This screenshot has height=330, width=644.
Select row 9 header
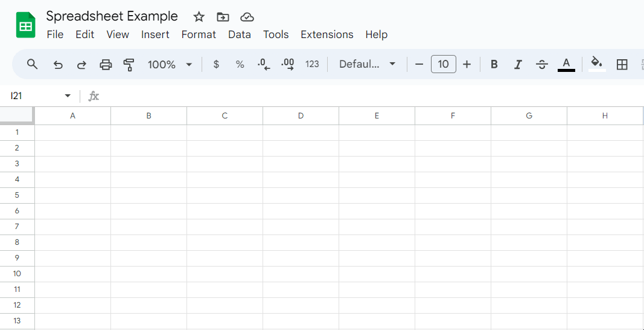pyautogui.click(x=17, y=258)
